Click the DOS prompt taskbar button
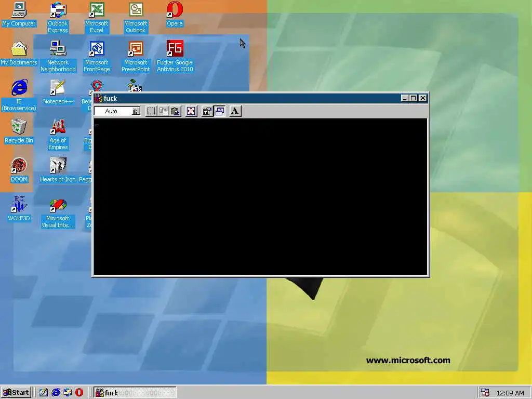532x399 pixels. 135,393
